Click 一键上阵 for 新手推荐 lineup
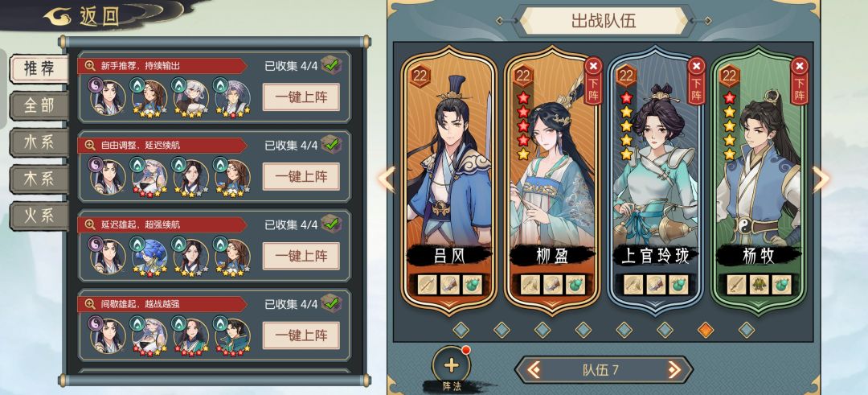The image size is (868, 395). [x=301, y=97]
